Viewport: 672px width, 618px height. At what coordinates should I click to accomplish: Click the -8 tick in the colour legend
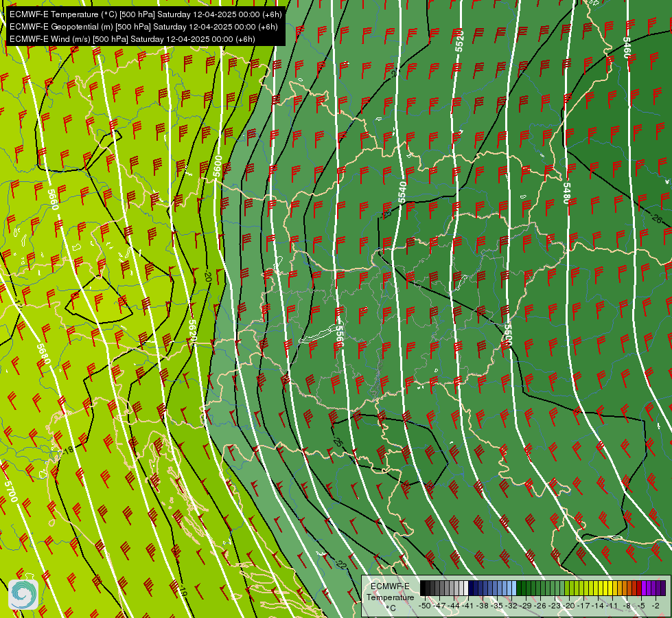click(x=627, y=606)
